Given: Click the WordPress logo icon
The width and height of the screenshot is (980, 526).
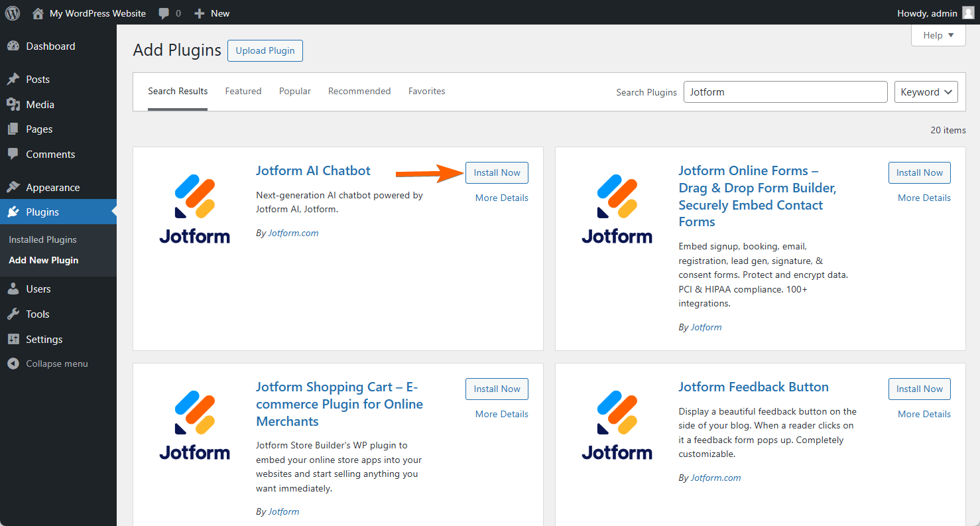Looking at the screenshot, I should click(x=13, y=13).
